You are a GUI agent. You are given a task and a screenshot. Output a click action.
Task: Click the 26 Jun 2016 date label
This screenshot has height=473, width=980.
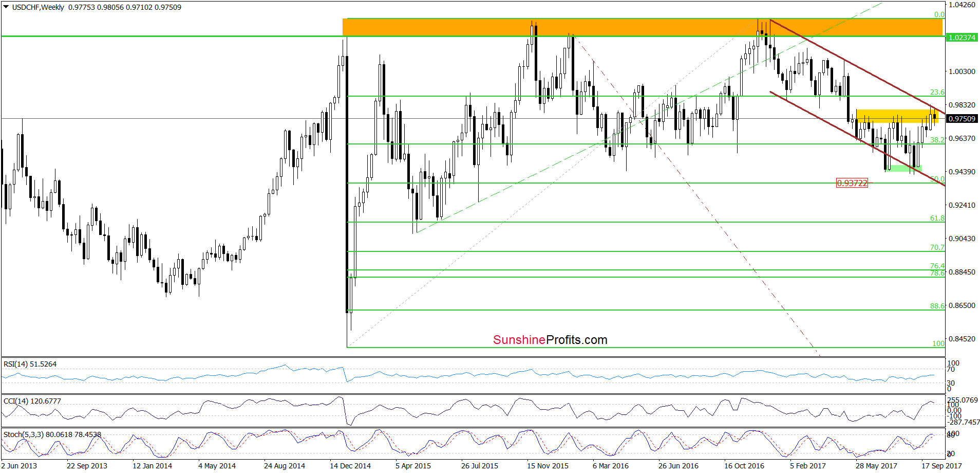[x=679, y=466]
